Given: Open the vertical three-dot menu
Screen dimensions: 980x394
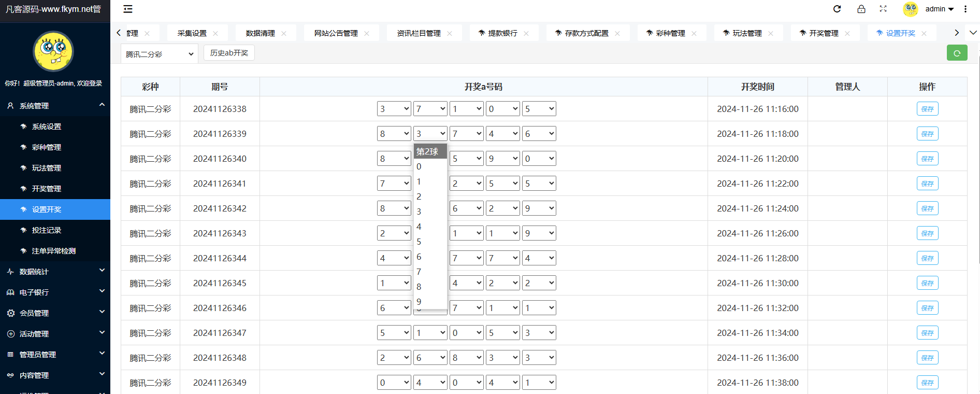Looking at the screenshot, I should click(x=965, y=9).
